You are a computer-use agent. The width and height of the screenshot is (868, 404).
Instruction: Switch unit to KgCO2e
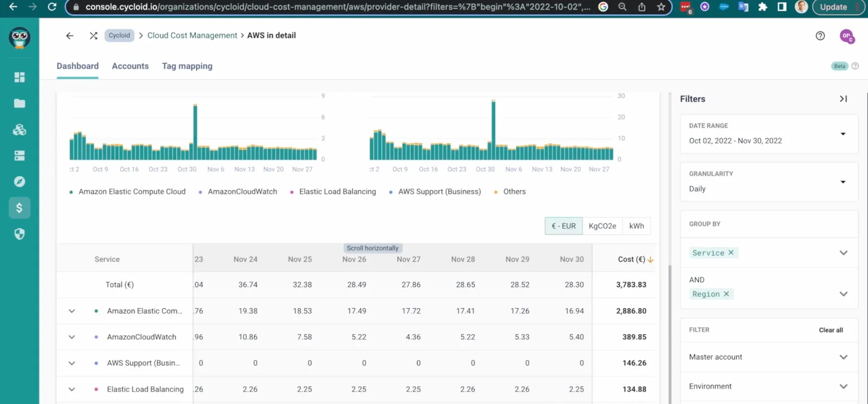pos(602,226)
